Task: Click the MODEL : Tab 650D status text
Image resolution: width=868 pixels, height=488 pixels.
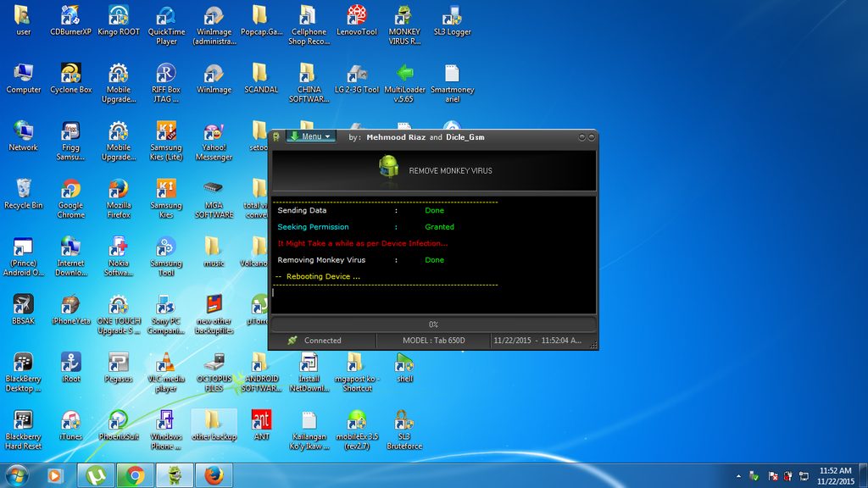Action: 433,341
